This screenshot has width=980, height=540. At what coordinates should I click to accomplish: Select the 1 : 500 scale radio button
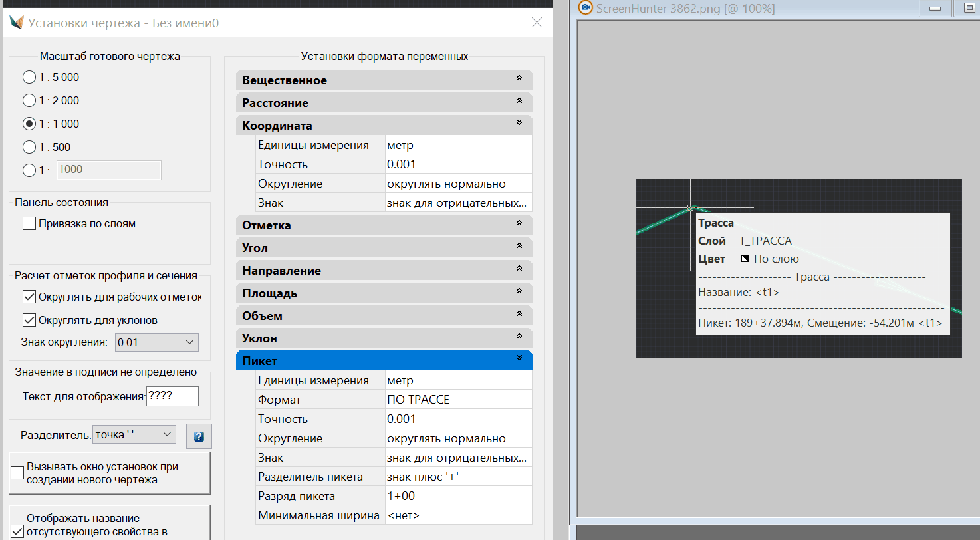tap(29, 147)
